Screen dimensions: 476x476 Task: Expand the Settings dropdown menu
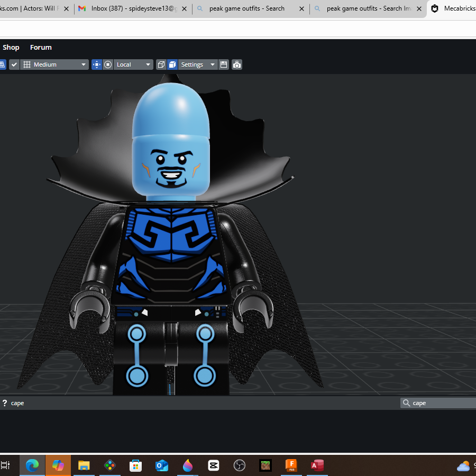point(198,65)
